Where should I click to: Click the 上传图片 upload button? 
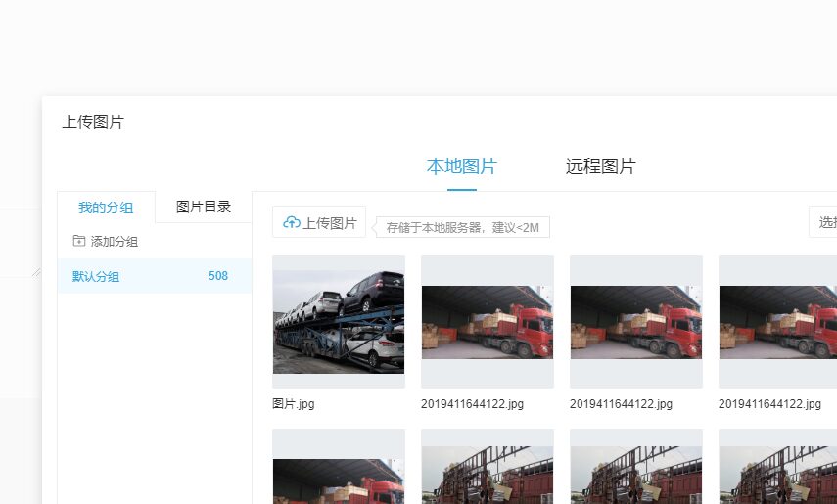coord(319,222)
